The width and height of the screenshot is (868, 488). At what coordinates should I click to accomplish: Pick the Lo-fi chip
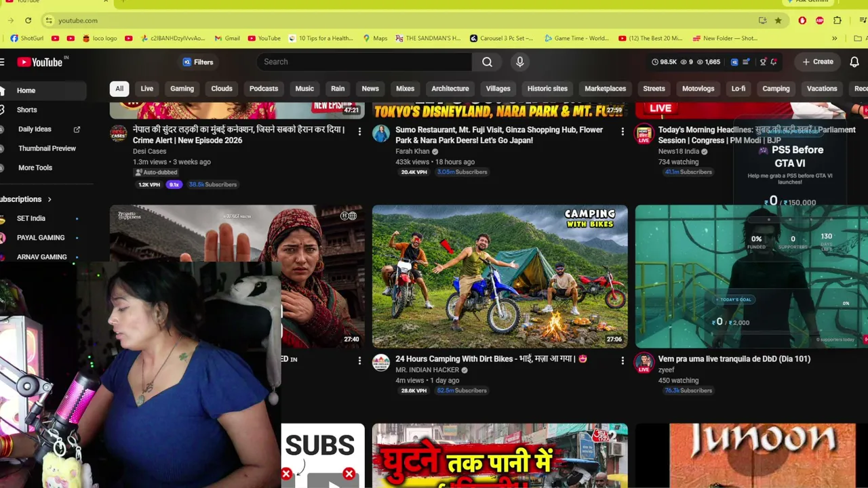[x=738, y=89]
